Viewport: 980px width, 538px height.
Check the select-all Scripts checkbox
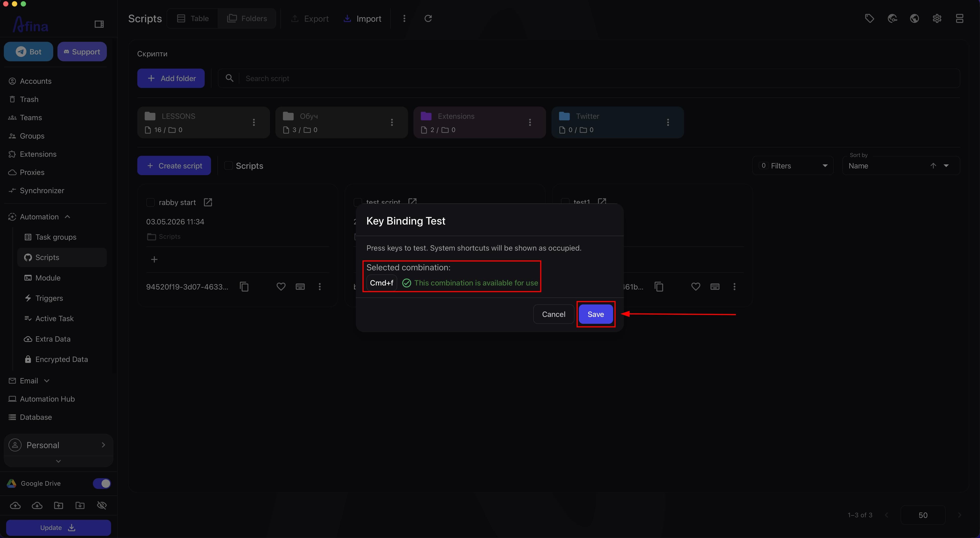(228, 166)
